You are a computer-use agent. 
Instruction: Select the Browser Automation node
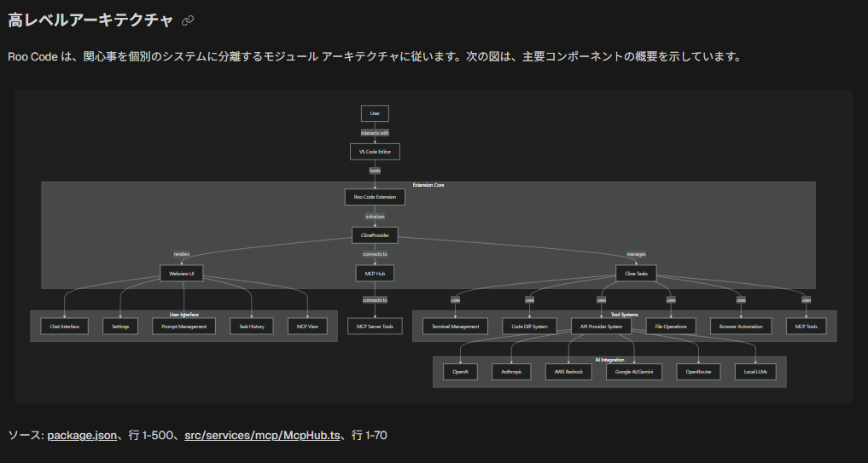tap(741, 327)
